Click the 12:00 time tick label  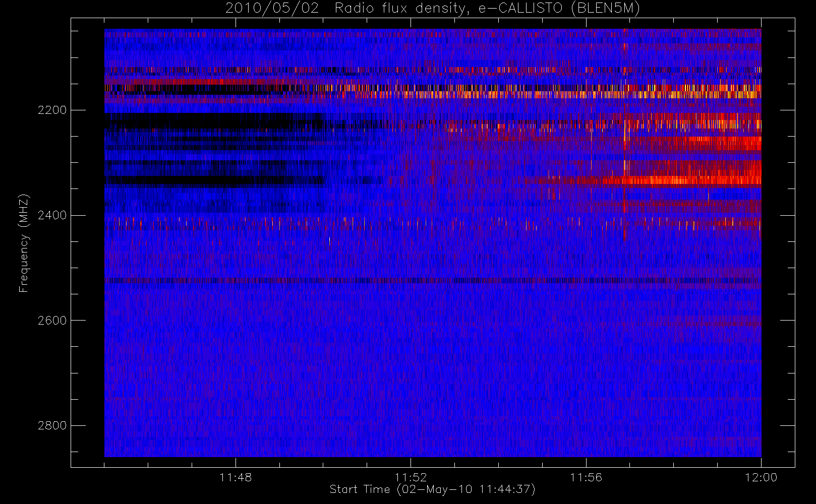761,477
